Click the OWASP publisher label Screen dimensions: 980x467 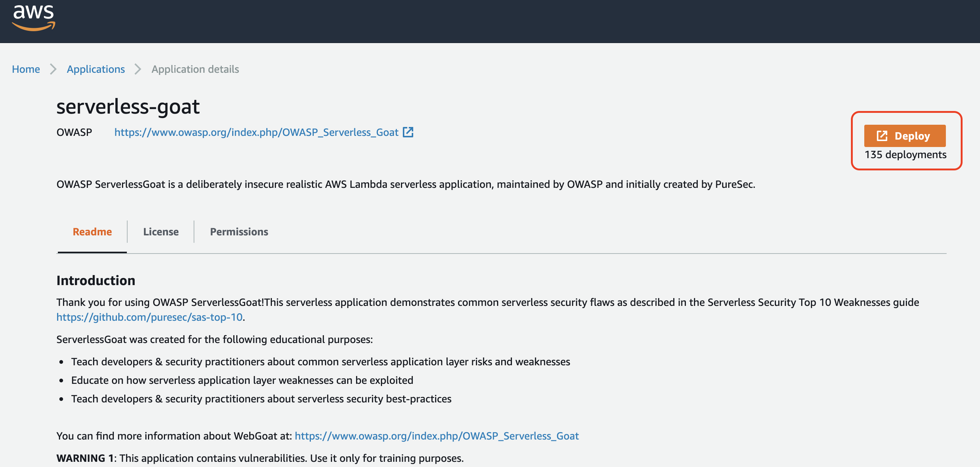pos(74,132)
